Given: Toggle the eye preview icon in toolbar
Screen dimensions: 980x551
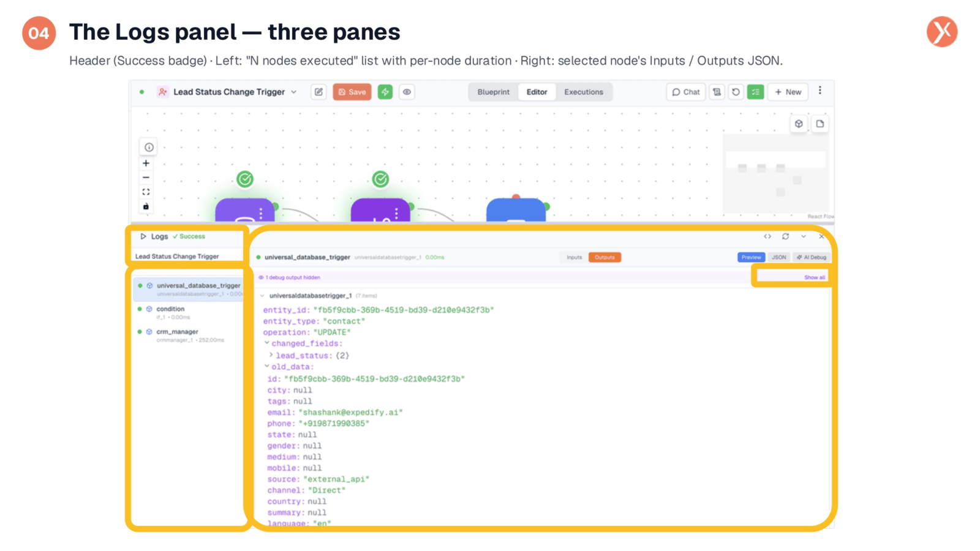Looking at the screenshot, I should coord(407,92).
